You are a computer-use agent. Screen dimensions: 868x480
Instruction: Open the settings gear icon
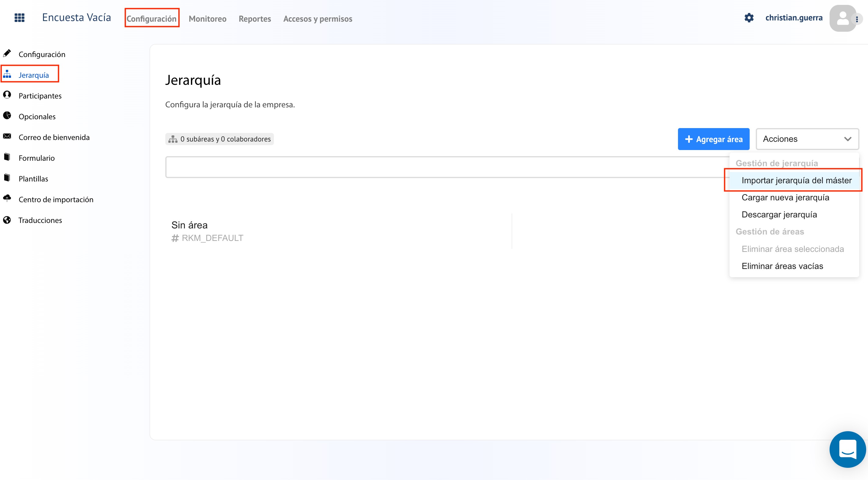(x=749, y=17)
